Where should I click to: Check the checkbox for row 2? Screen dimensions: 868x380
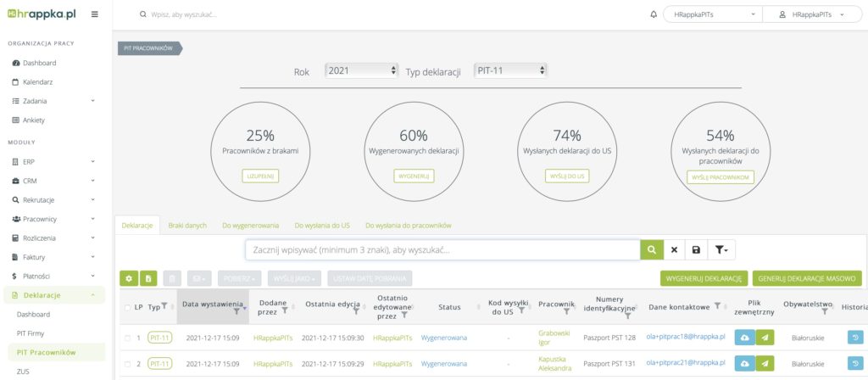(x=128, y=365)
